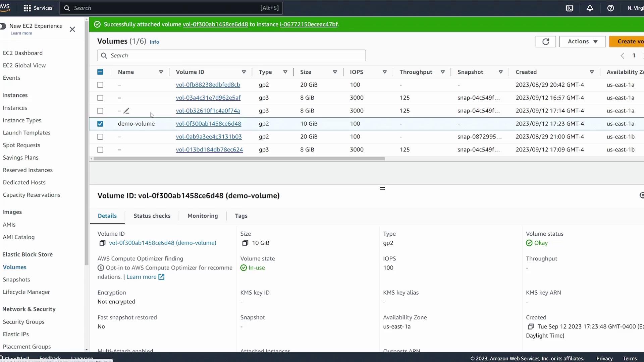Open the Snapshots sidebar link
Screen dimensions: 644x362
coord(16,280)
